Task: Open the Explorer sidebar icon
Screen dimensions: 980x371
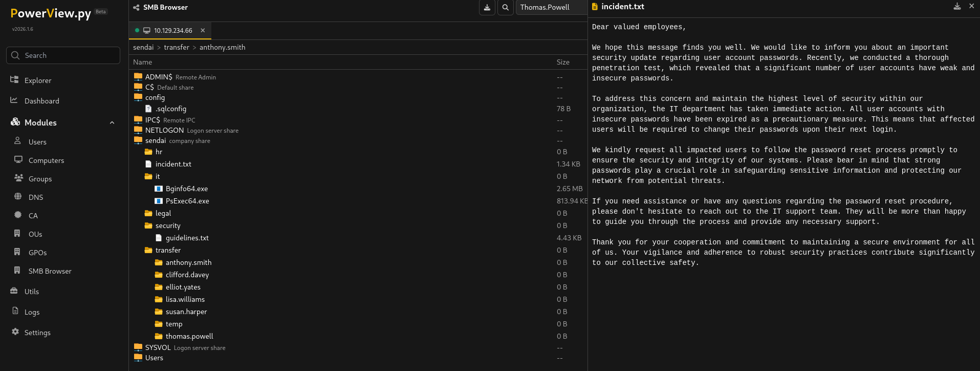Action: pyautogui.click(x=14, y=80)
